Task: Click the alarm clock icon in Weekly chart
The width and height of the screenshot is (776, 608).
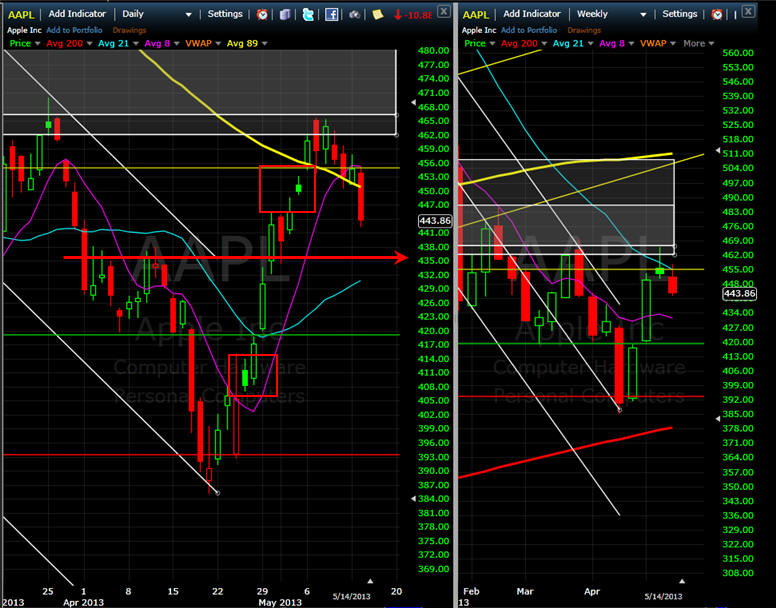Action: click(x=717, y=14)
